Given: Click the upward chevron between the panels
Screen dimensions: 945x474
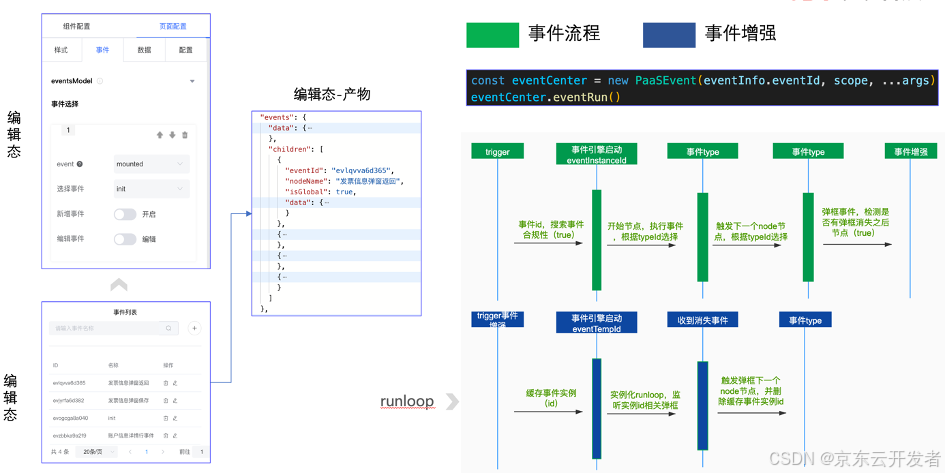Looking at the screenshot, I should [x=119, y=285].
